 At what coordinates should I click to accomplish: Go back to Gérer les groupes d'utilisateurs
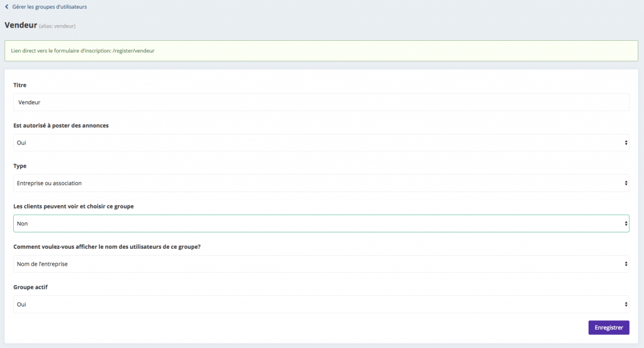point(49,6)
